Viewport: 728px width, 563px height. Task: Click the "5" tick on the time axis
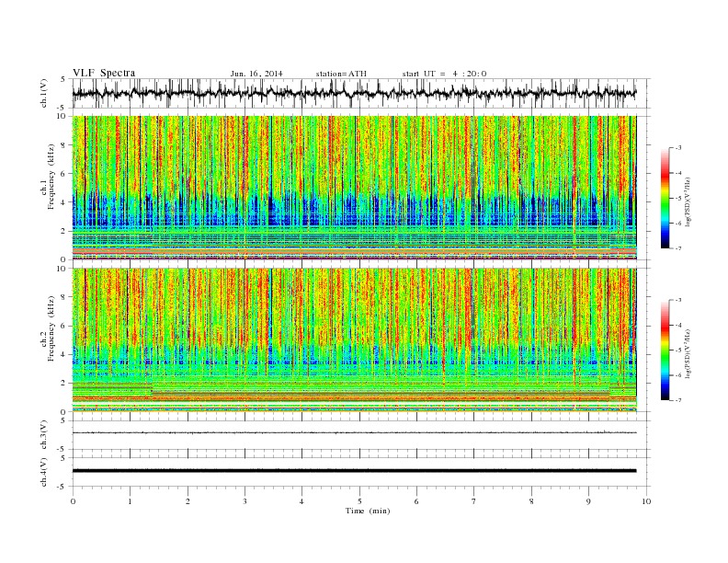click(x=359, y=501)
